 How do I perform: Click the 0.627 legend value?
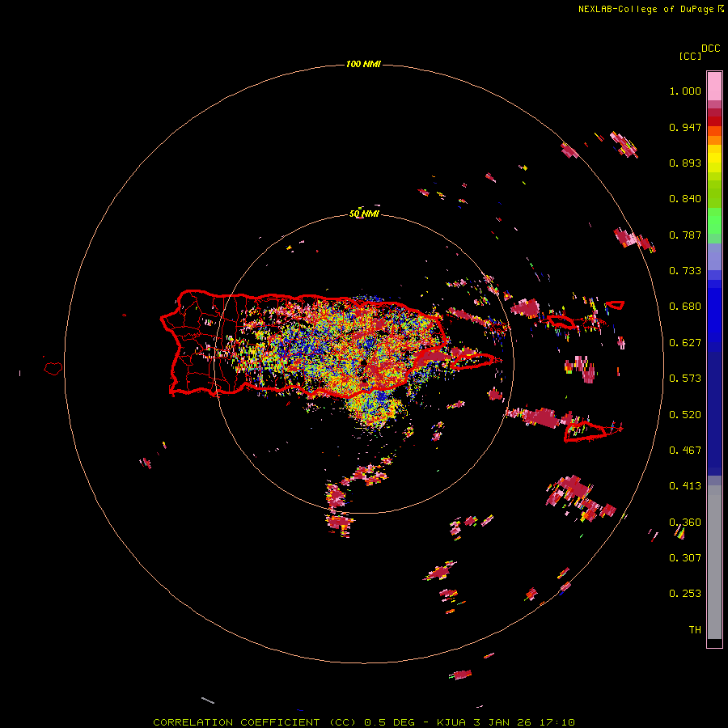pos(685,343)
